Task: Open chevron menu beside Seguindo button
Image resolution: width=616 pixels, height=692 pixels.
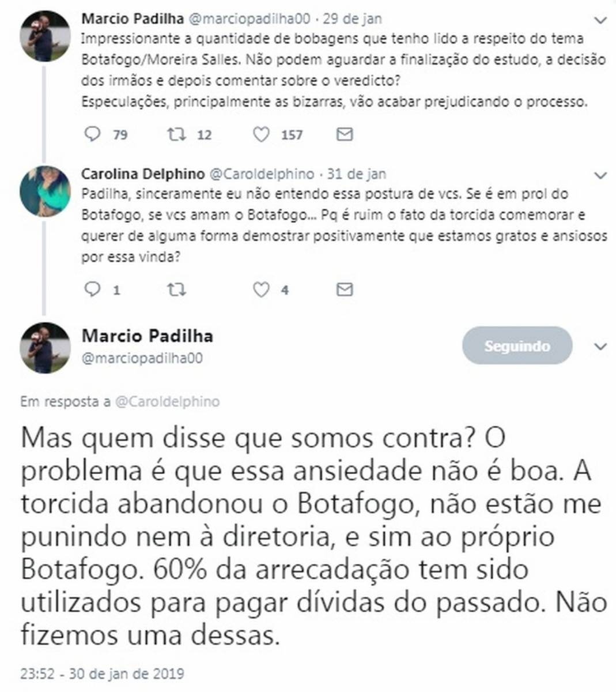Action: [x=600, y=347]
